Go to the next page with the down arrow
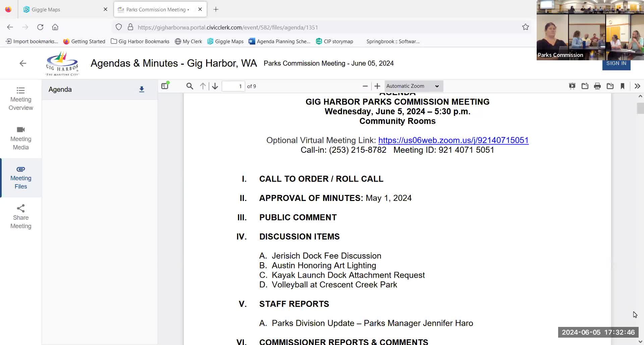This screenshot has height=345, width=644. tap(215, 86)
